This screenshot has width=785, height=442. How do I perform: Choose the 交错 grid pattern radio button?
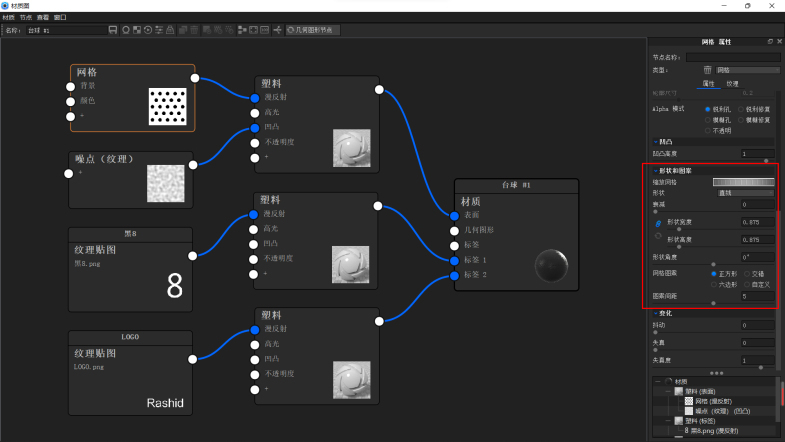tap(745, 273)
